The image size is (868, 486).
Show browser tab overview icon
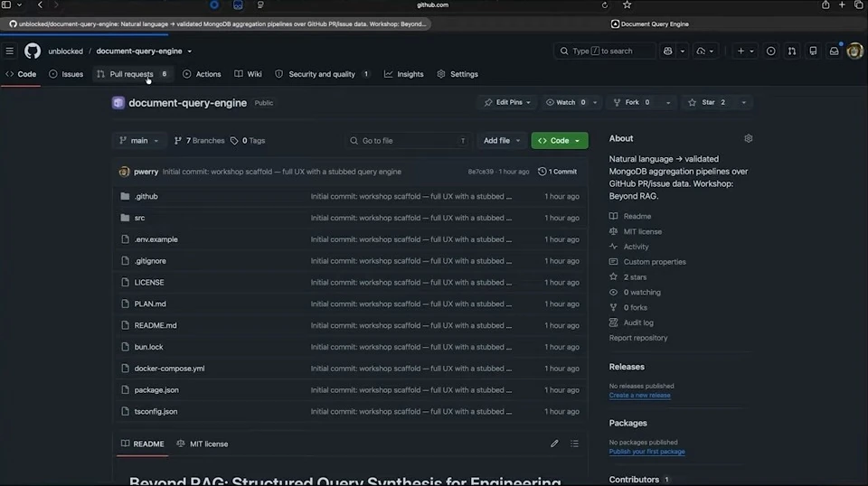point(859,5)
